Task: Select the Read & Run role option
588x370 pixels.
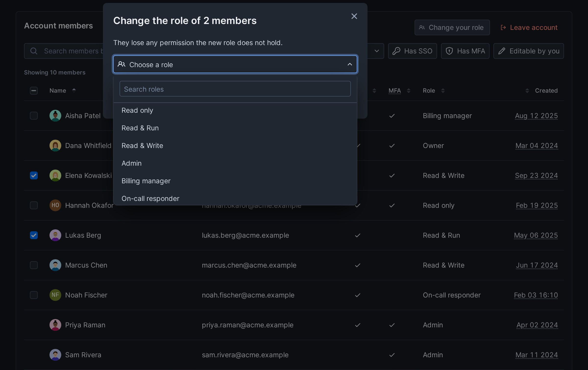Action: point(235,128)
